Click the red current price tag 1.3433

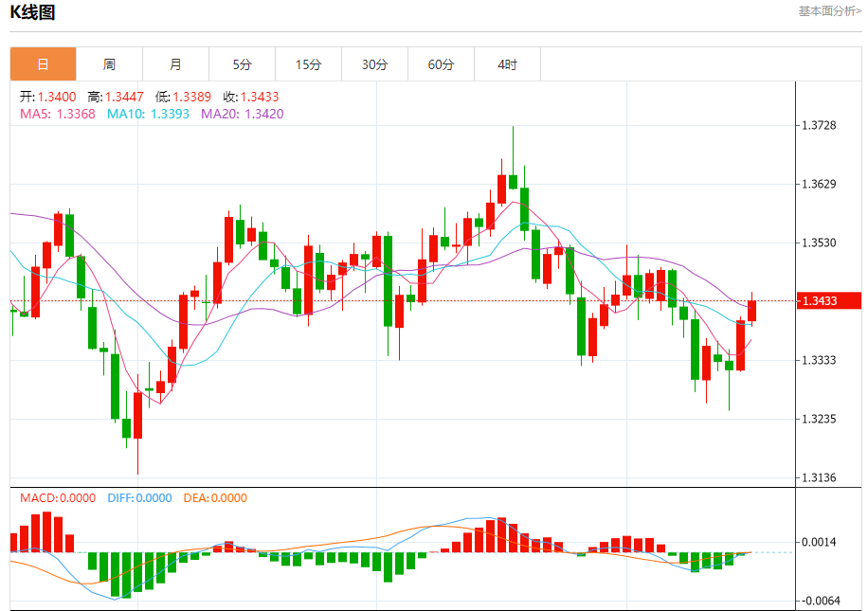[828, 301]
